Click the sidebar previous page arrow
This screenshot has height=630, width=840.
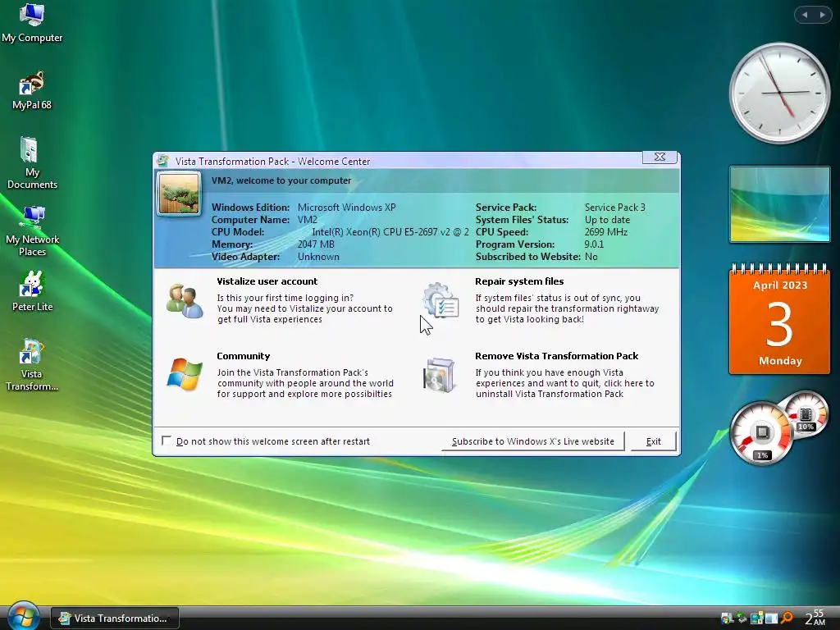[x=805, y=15]
